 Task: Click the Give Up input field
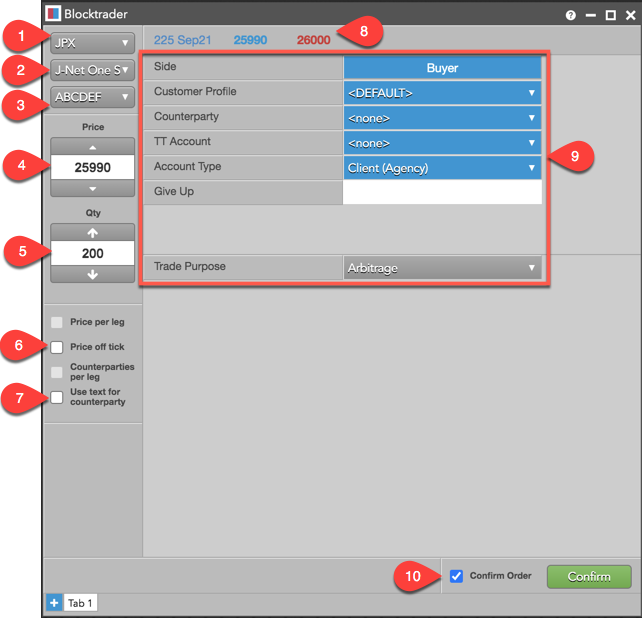442,192
